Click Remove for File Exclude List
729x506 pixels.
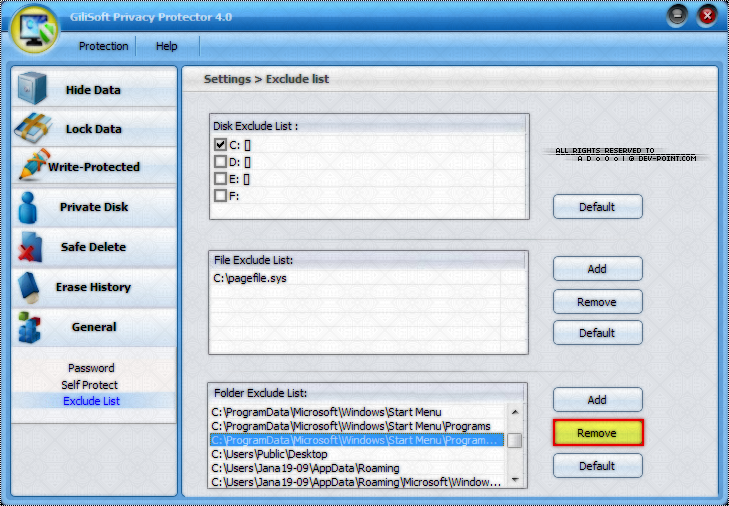click(x=597, y=302)
